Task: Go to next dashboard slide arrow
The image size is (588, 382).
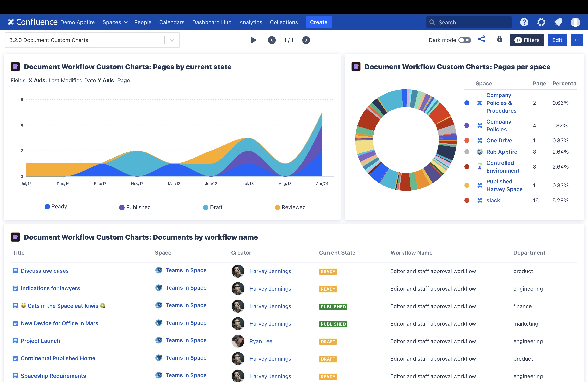Action: tap(306, 40)
